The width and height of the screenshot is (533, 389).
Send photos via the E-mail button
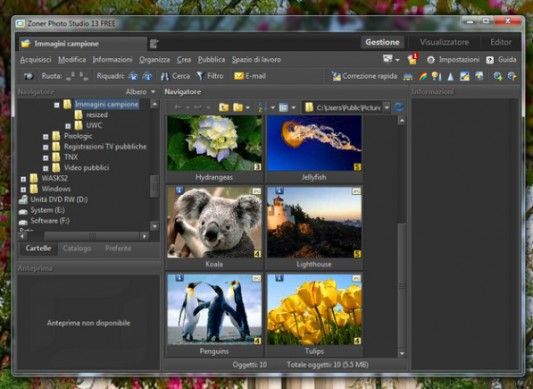pyautogui.click(x=250, y=76)
